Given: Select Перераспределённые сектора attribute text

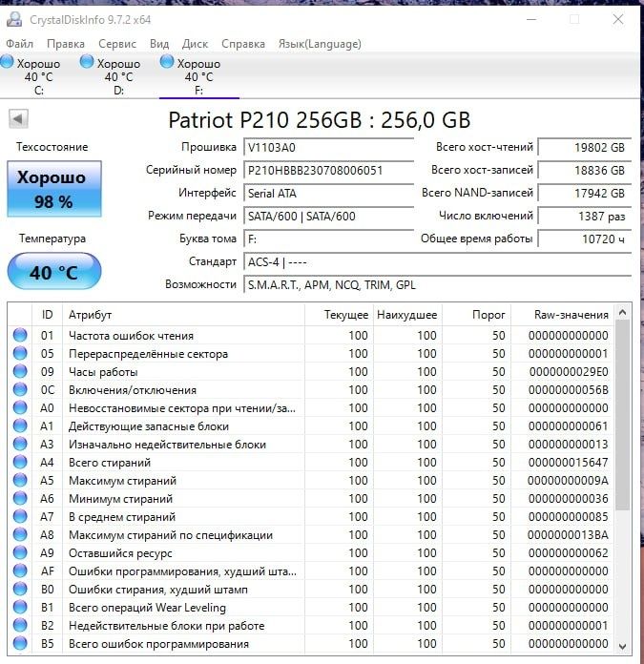Looking at the screenshot, I should [148, 354].
